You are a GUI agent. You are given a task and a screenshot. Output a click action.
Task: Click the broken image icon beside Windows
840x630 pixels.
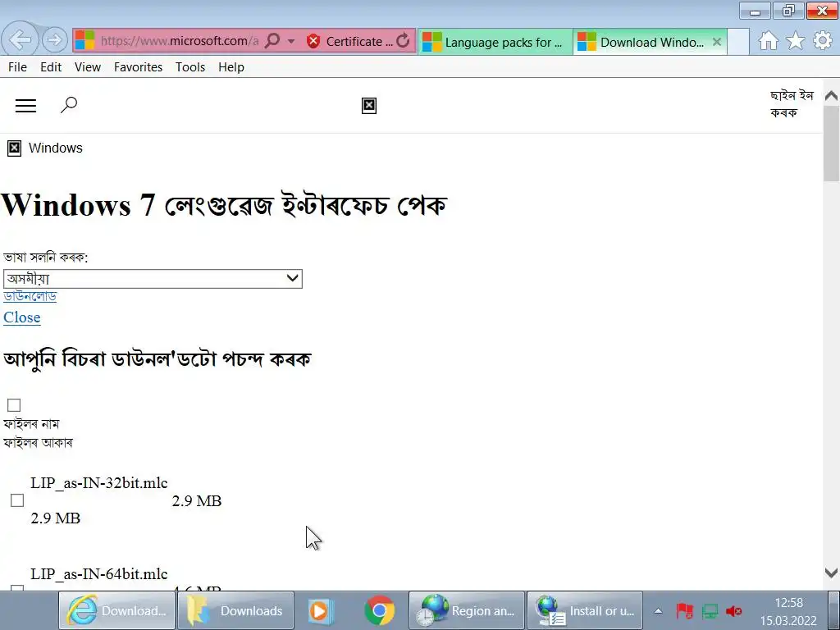pyautogui.click(x=15, y=148)
